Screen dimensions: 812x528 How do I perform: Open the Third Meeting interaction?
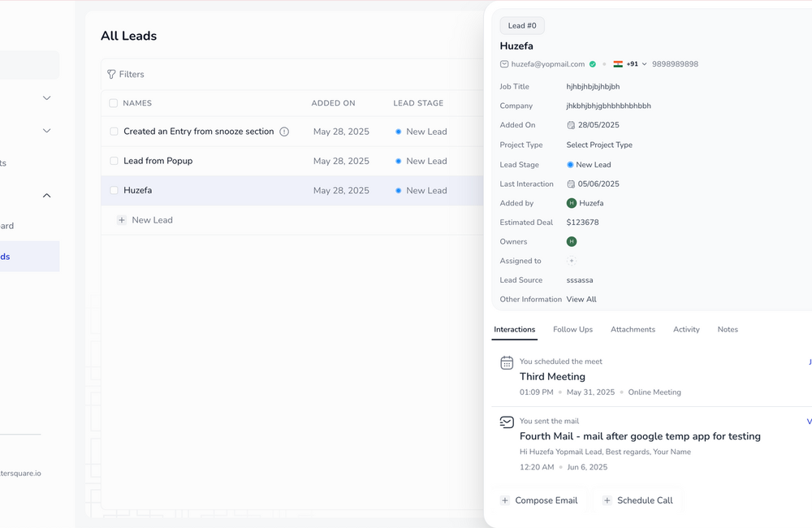click(x=552, y=377)
